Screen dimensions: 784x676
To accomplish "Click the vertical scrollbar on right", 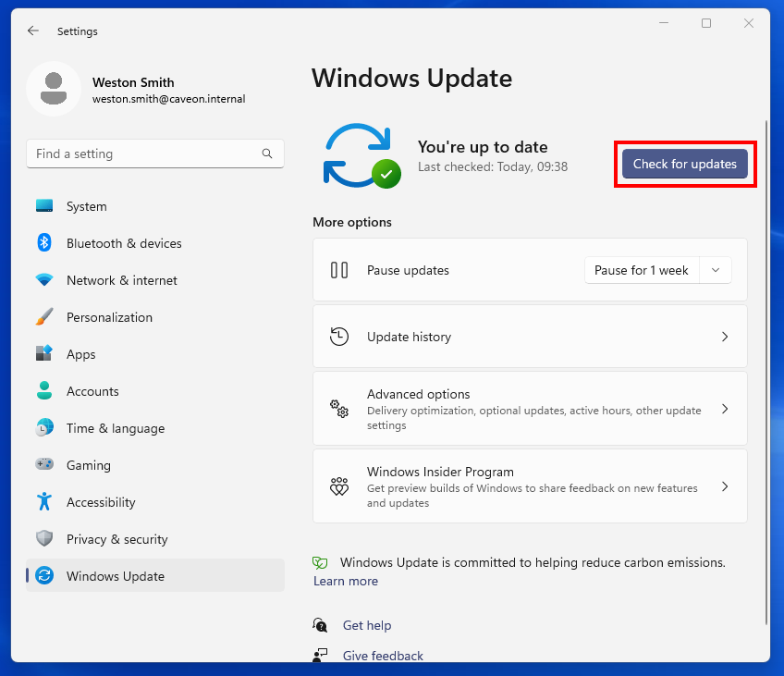I will pos(766,373).
